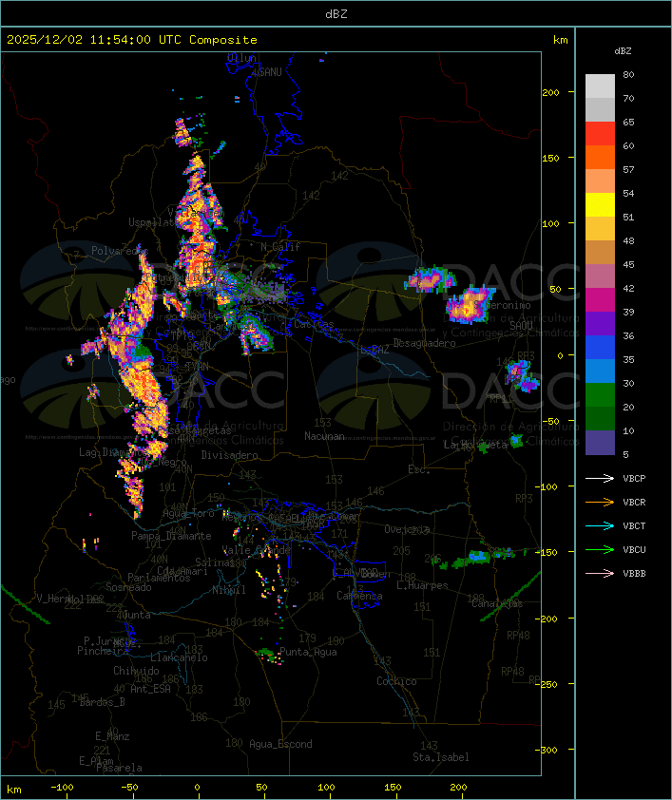This screenshot has height=800, width=672.
Task: Click the Punta_Agua place label
Action: [x=308, y=652]
